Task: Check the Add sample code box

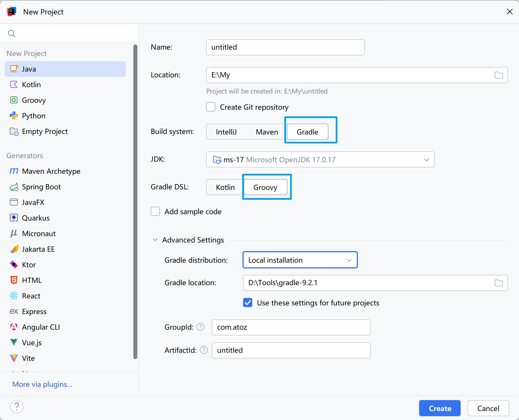Action: [x=155, y=212]
